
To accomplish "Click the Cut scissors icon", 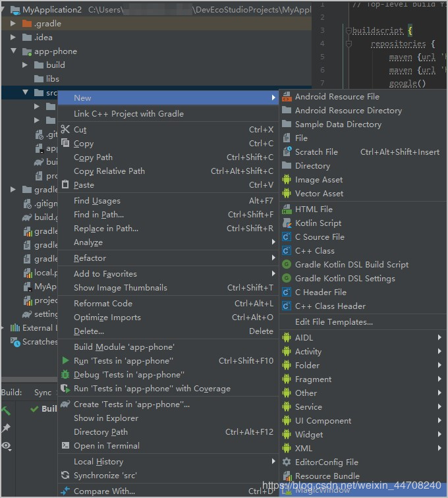I will (65, 130).
